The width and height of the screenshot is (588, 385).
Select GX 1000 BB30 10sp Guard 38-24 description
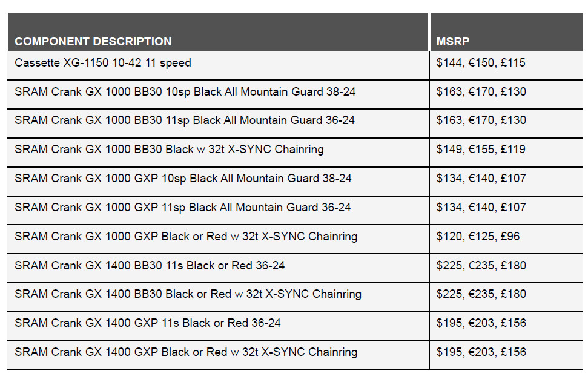pyautogui.click(x=185, y=92)
